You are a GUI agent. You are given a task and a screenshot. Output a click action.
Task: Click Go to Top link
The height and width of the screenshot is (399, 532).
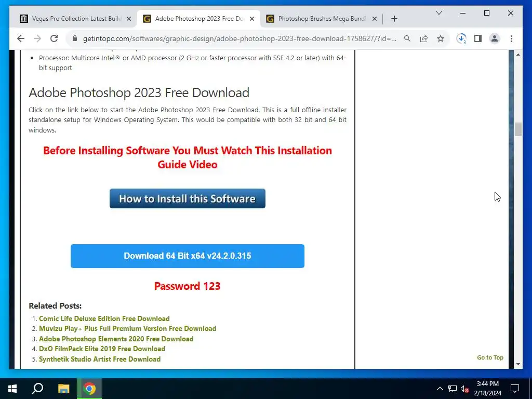[490, 357]
